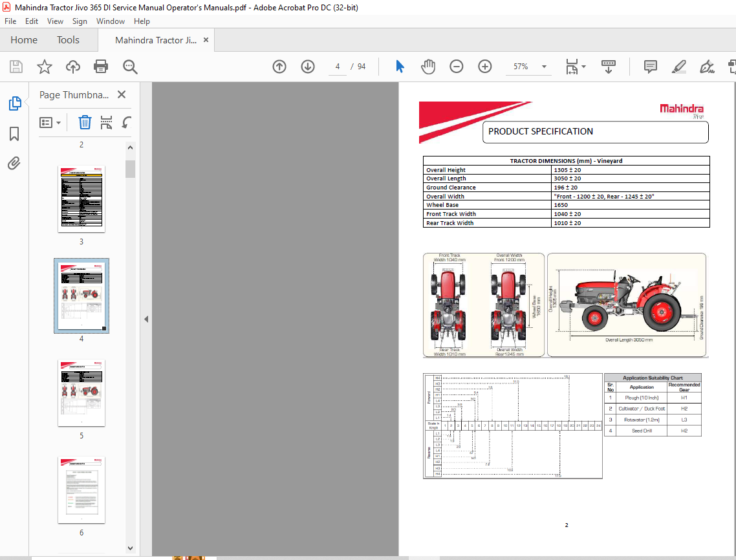Print the document with printer icon

point(101,67)
